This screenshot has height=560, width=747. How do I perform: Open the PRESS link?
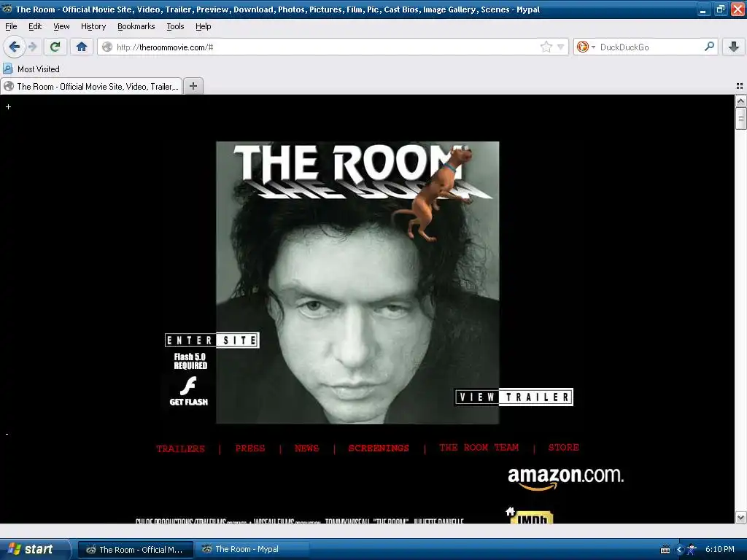(250, 448)
